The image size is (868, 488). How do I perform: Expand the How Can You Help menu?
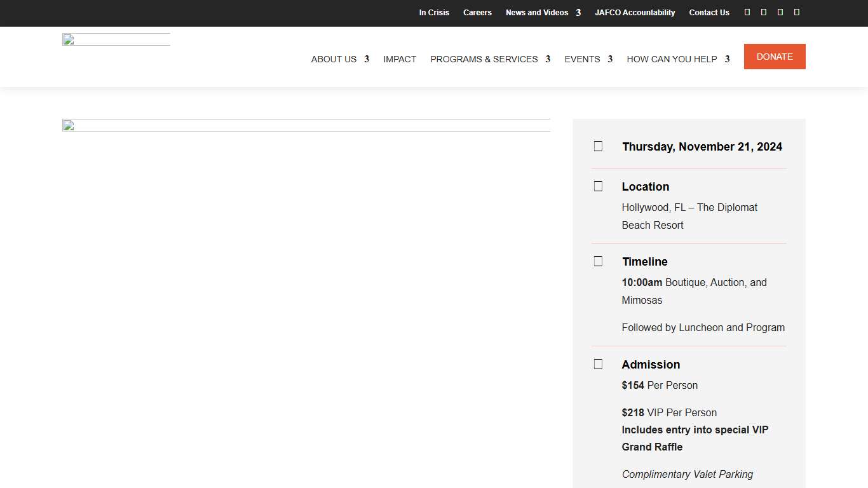[678, 59]
